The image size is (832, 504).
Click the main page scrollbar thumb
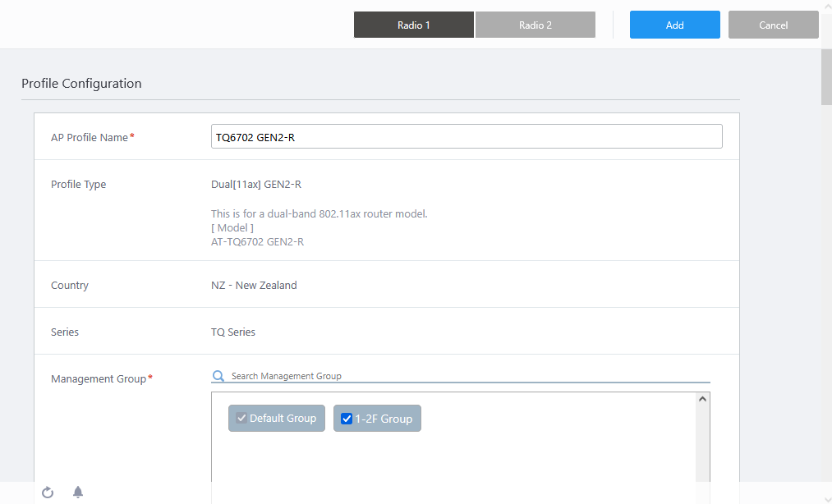(x=826, y=78)
